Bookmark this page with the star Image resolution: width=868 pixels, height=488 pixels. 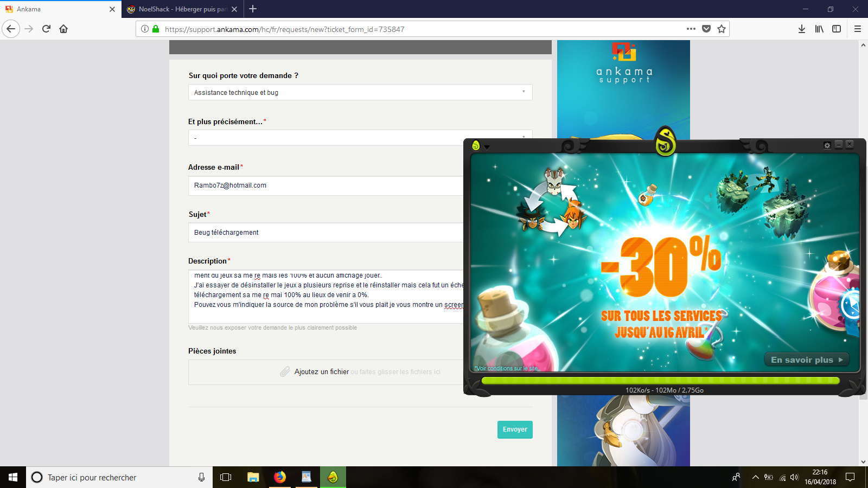point(722,29)
